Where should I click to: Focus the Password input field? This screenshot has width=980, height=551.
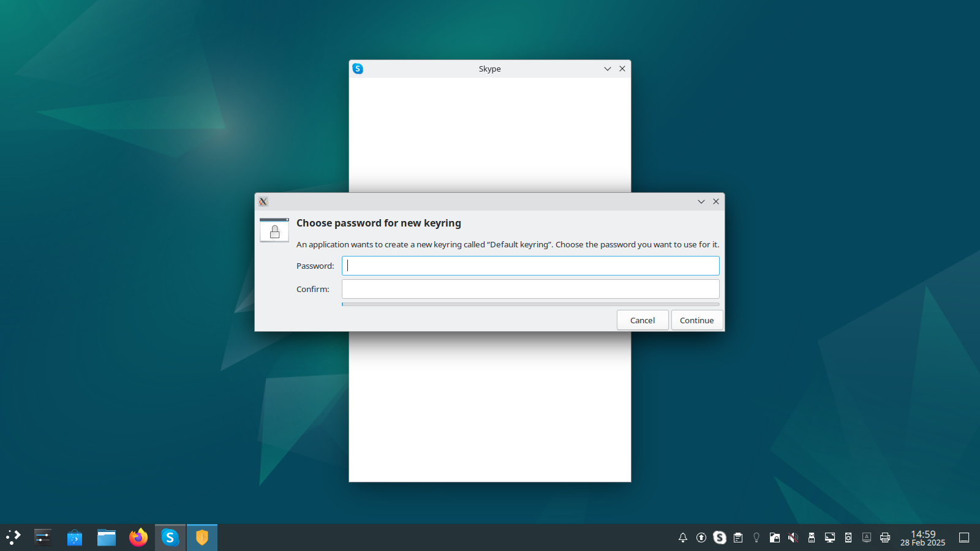point(530,266)
